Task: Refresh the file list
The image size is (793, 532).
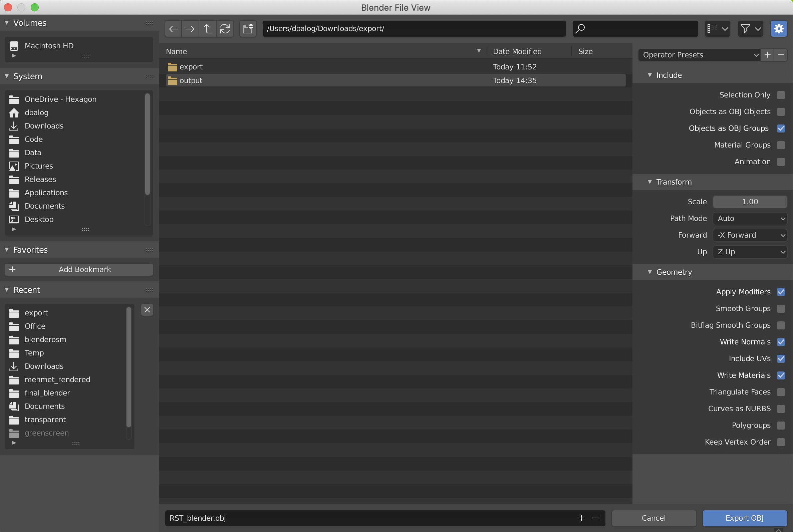Action: [x=225, y=29]
